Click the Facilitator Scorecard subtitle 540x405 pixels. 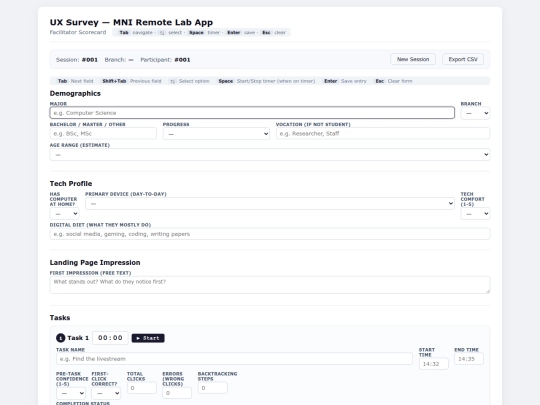pyautogui.click(x=78, y=32)
